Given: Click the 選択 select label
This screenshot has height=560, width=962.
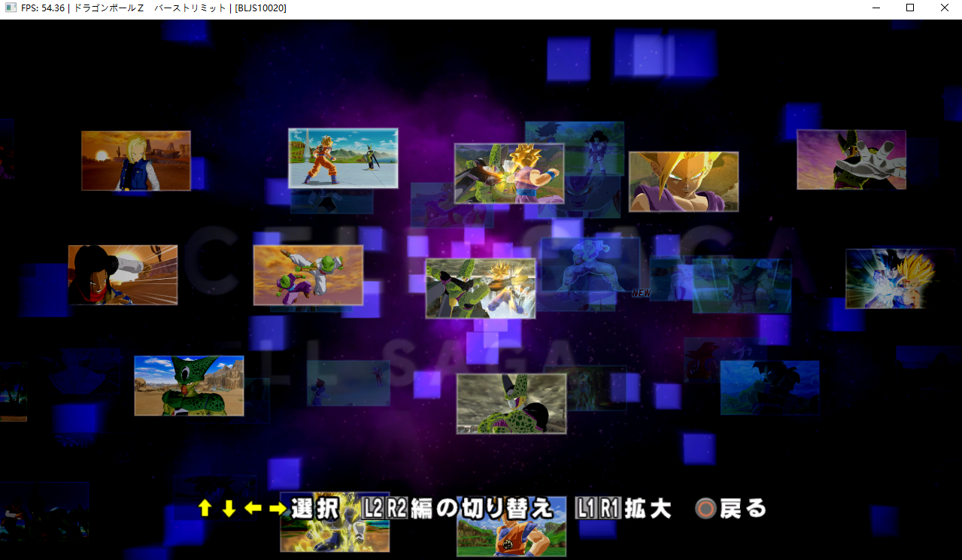Looking at the screenshot, I should tap(314, 509).
